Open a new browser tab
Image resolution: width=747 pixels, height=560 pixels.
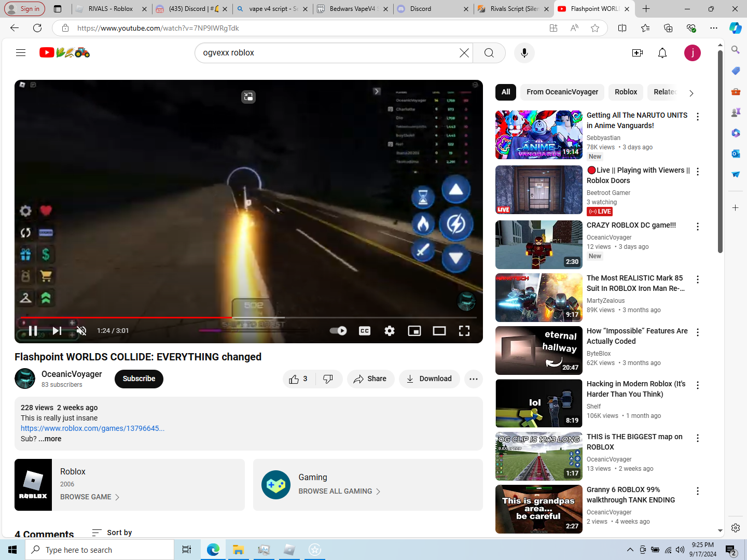click(646, 9)
